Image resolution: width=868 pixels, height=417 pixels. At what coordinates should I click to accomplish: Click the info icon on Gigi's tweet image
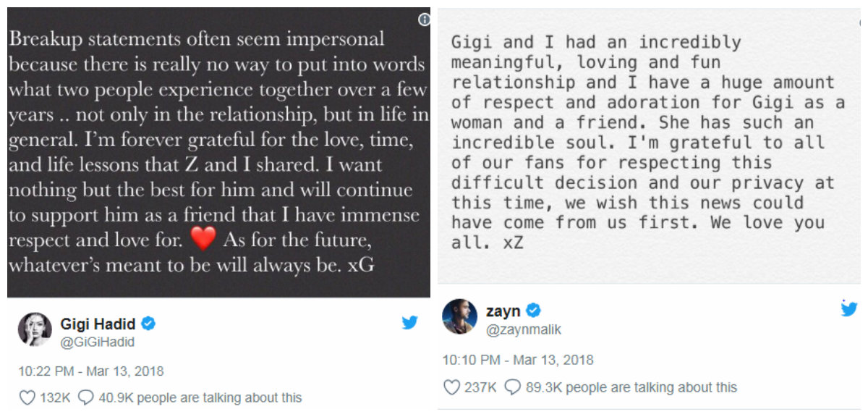tap(424, 20)
